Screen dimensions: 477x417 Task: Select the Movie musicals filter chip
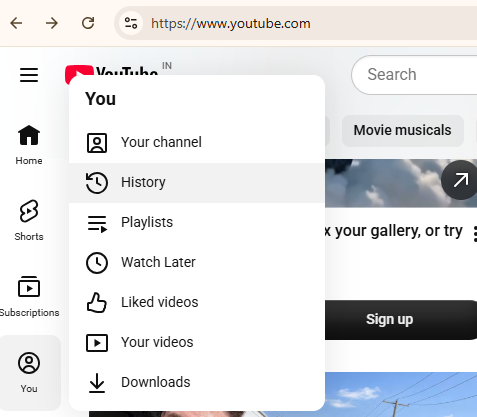point(403,131)
